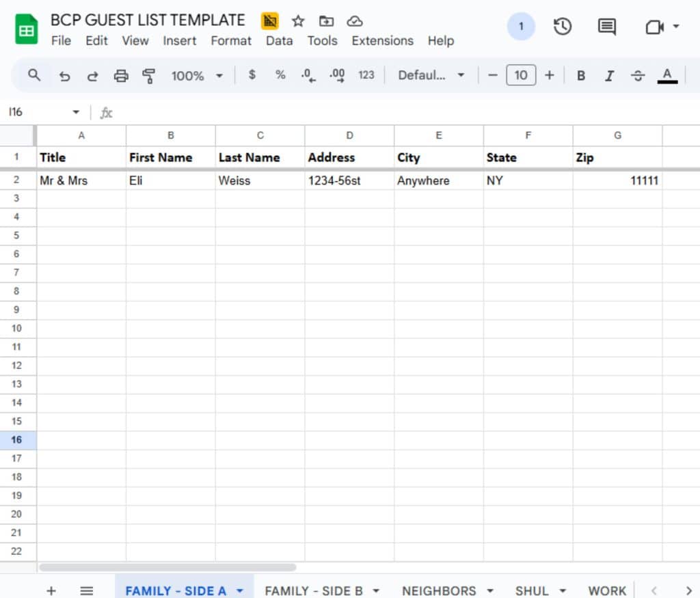This screenshot has width=700, height=598.
Task: Click the undo arrow icon
Action: click(65, 76)
